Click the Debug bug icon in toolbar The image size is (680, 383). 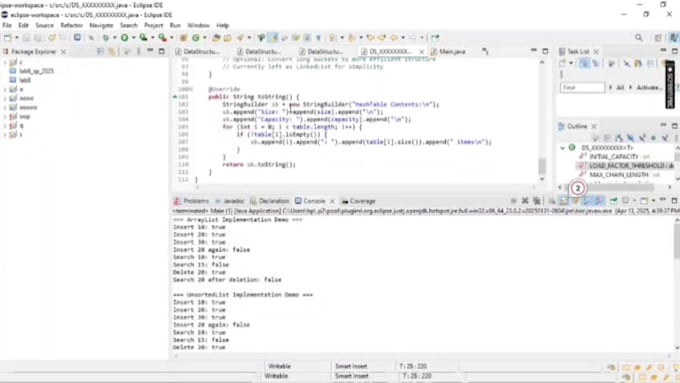105,38
